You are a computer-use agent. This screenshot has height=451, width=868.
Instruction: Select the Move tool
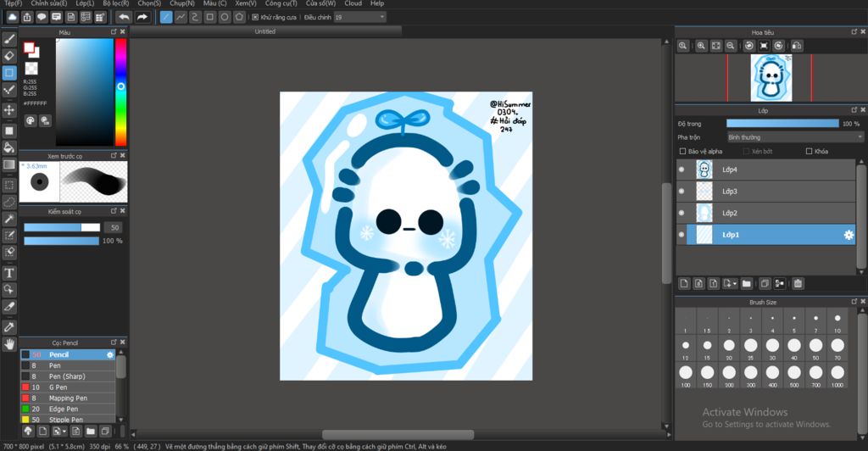[8, 110]
